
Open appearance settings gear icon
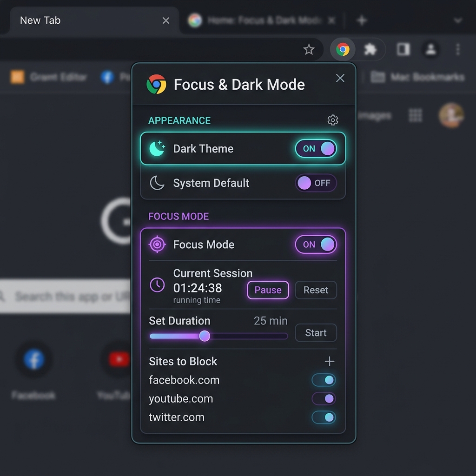tap(333, 120)
